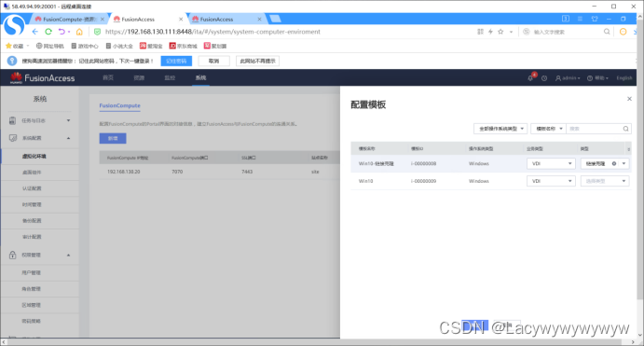Click the 此网站不再提示 button
Screen dimensions: 644x346
[257, 61]
